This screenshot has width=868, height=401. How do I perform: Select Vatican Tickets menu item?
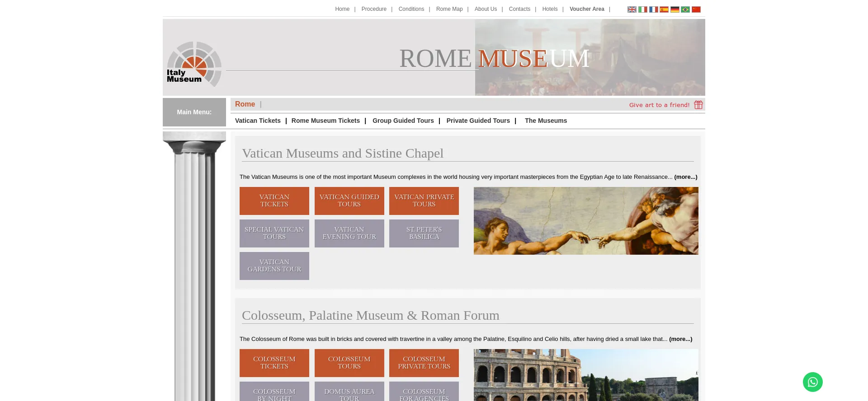258,121
